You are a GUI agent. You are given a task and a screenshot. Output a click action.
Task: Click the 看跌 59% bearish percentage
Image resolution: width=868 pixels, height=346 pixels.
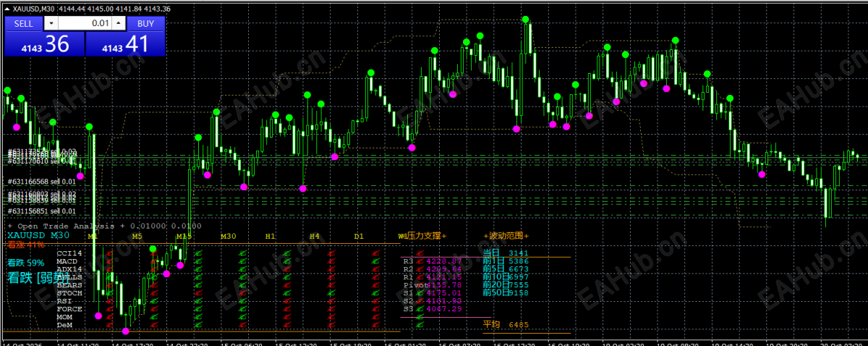pos(25,262)
